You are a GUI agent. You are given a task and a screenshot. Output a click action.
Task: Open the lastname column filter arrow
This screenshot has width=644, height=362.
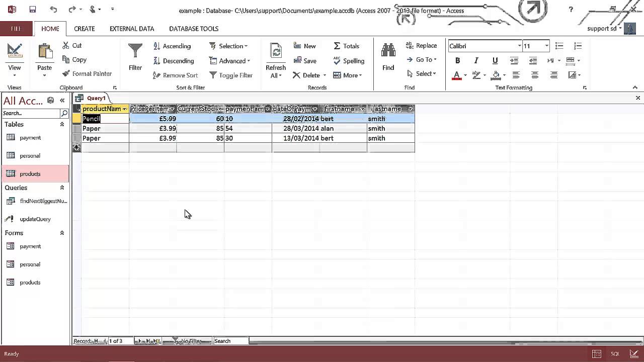[410, 109]
